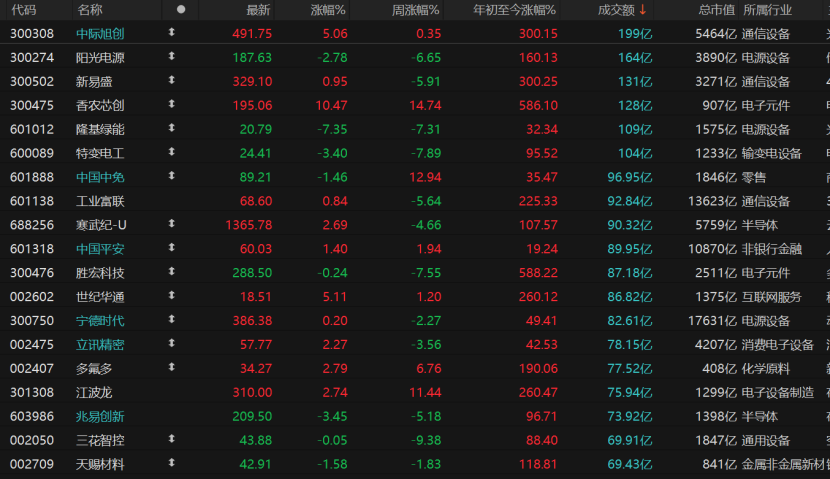Click stock code 601138

point(32,201)
